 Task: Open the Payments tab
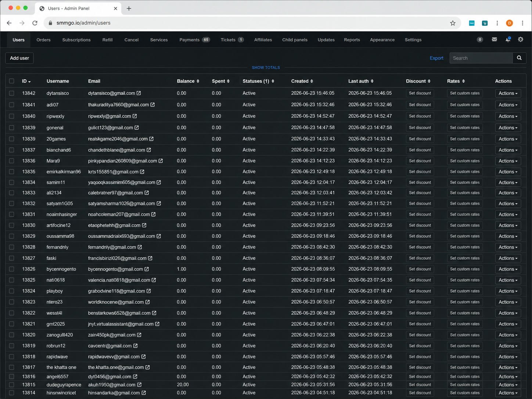click(x=194, y=40)
